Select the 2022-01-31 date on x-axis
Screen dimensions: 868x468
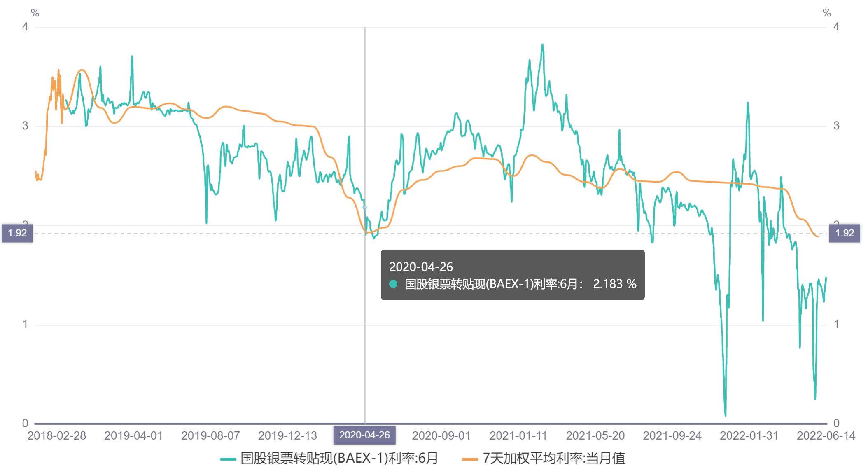pyautogui.click(x=749, y=435)
